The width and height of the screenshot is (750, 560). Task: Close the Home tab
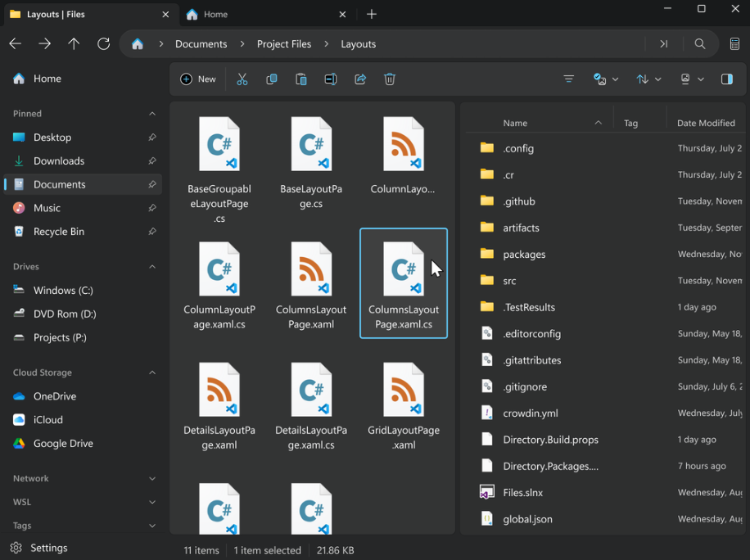[342, 15]
